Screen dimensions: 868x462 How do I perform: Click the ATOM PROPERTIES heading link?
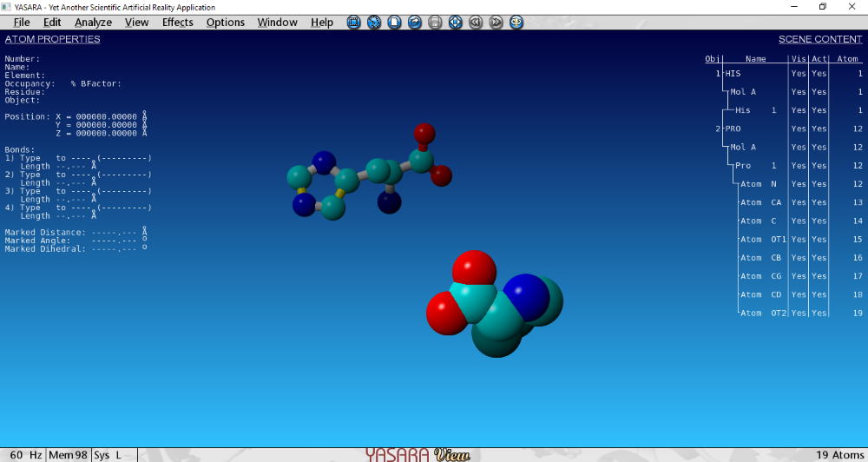click(x=53, y=39)
